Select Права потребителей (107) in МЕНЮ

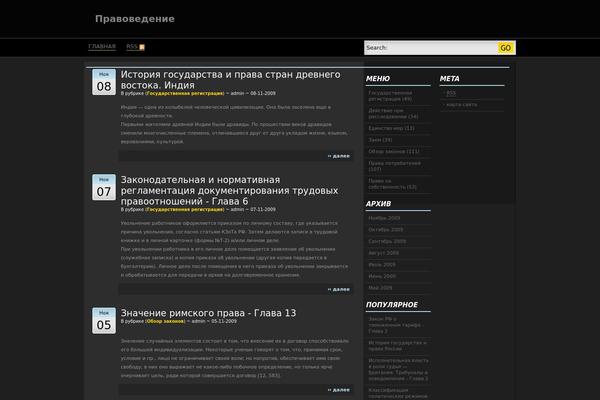(x=394, y=166)
